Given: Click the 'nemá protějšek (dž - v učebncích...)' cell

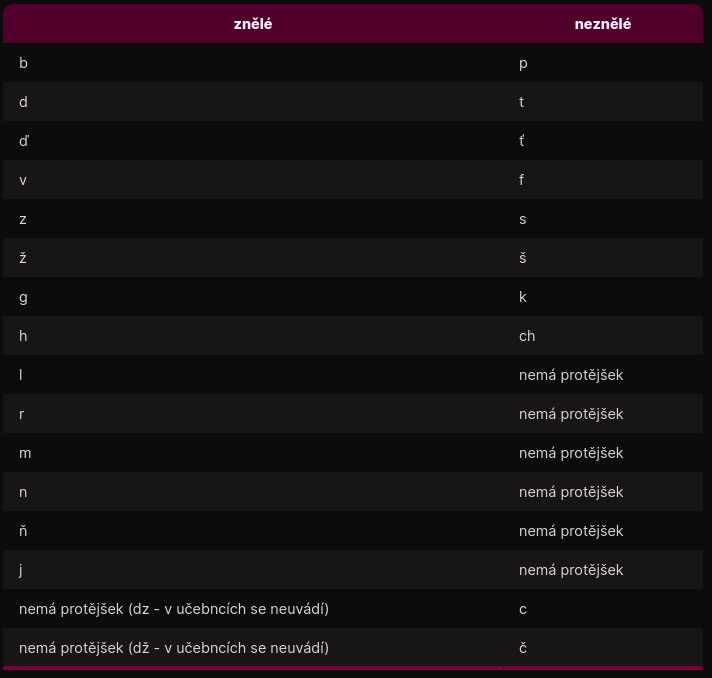Looking at the screenshot, I should pos(253,648).
